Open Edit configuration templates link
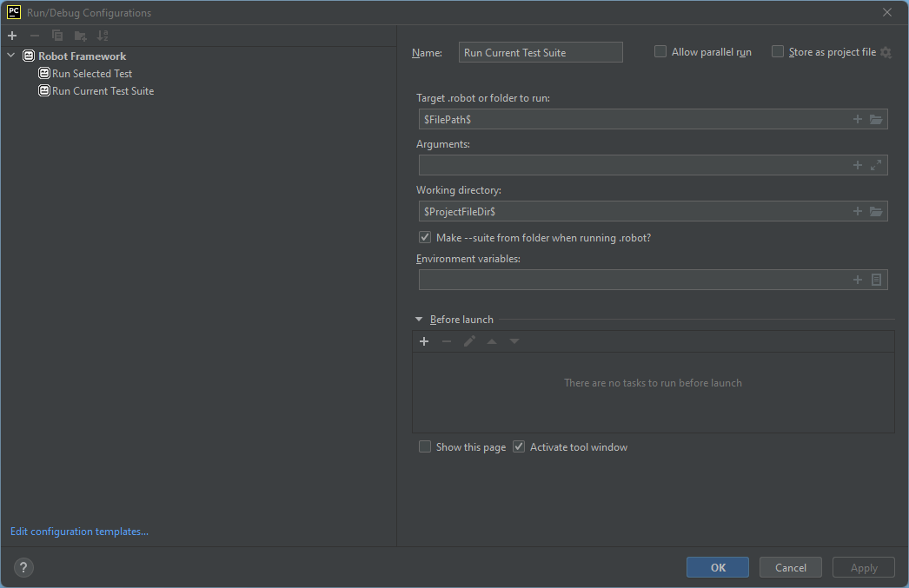Viewport: 909px width, 588px height. pyautogui.click(x=79, y=532)
